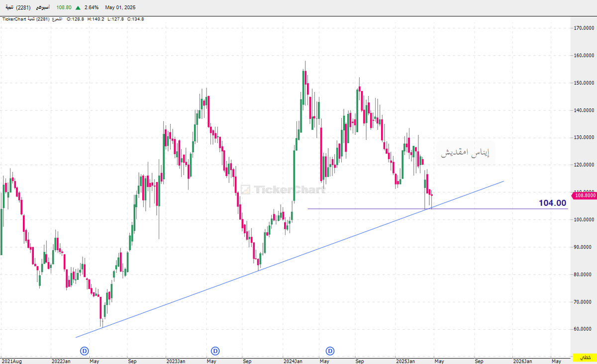The image size is (597, 364).
Task: Open the dividend D marker dated mid-2022
Action: pyautogui.click(x=85, y=351)
